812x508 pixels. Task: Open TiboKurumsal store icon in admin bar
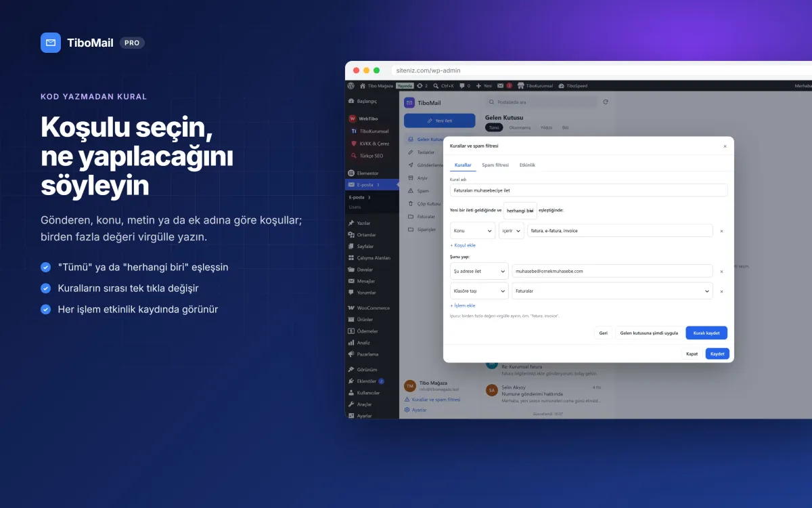click(521, 86)
